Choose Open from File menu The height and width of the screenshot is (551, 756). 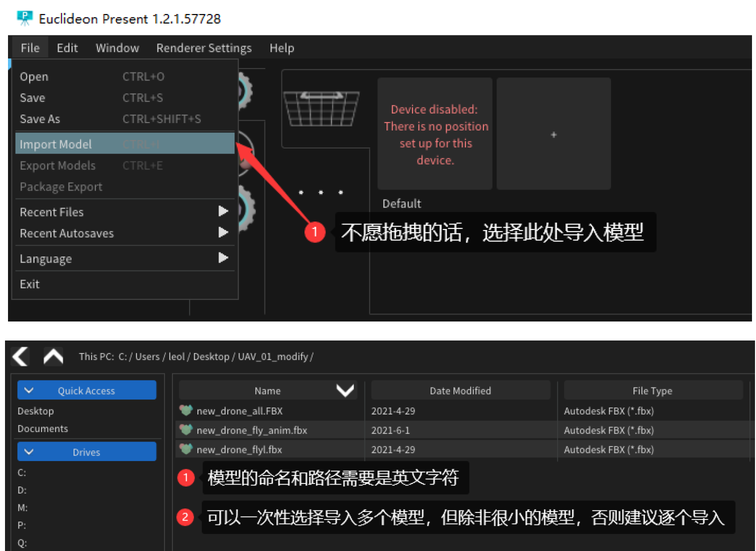[x=125, y=76]
